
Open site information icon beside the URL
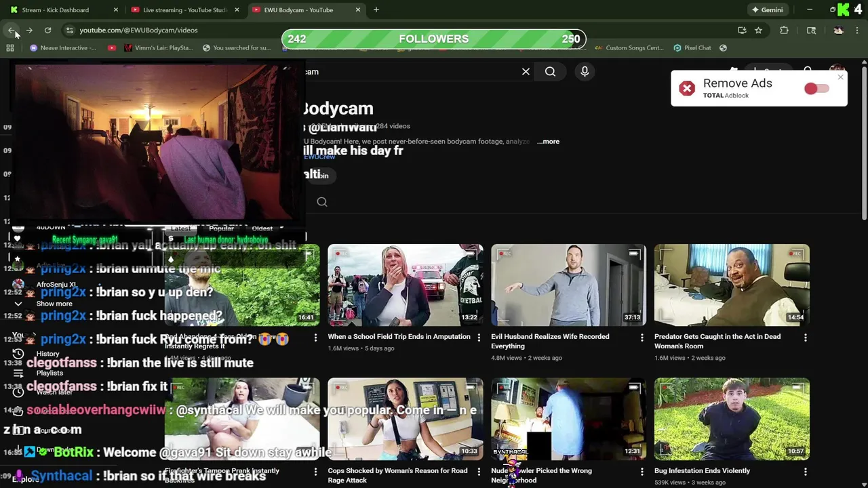click(69, 30)
